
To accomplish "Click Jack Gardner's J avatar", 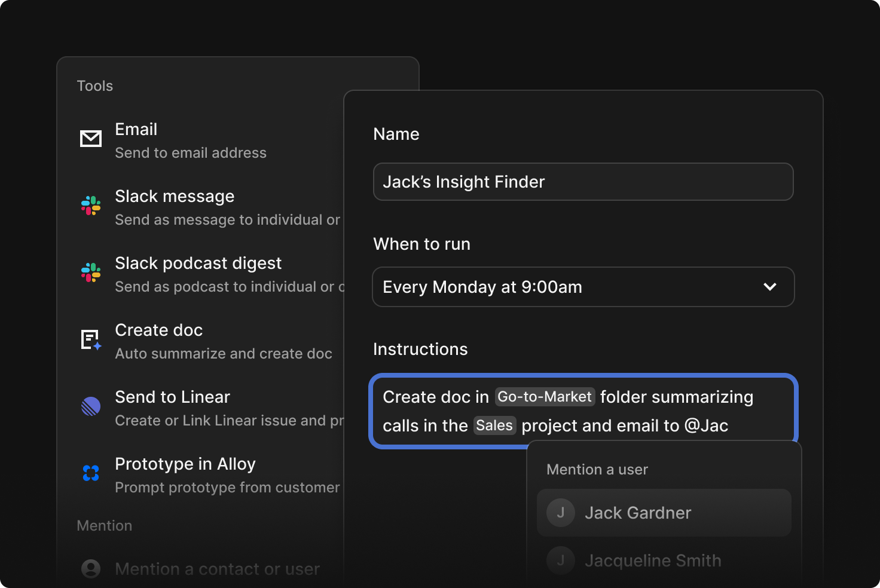I will click(561, 513).
